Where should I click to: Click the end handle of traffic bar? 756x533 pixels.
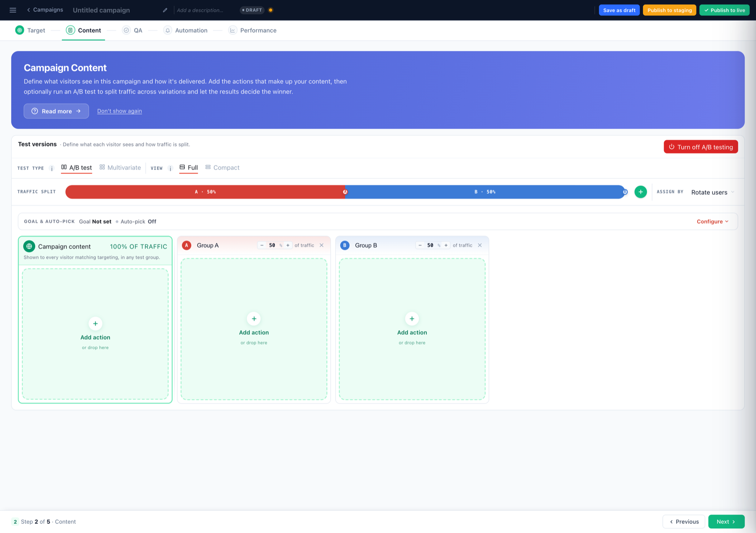625,192
